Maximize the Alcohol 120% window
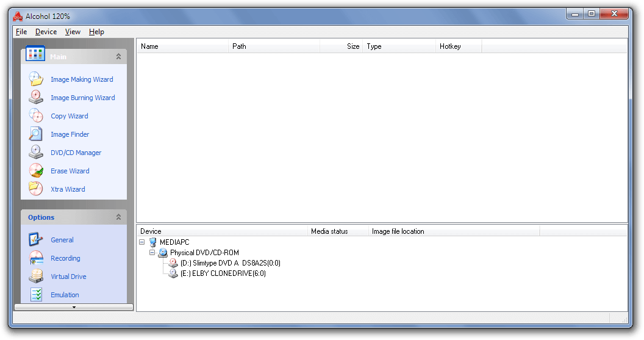Viewport: 644px width, 340px height. 592,14
